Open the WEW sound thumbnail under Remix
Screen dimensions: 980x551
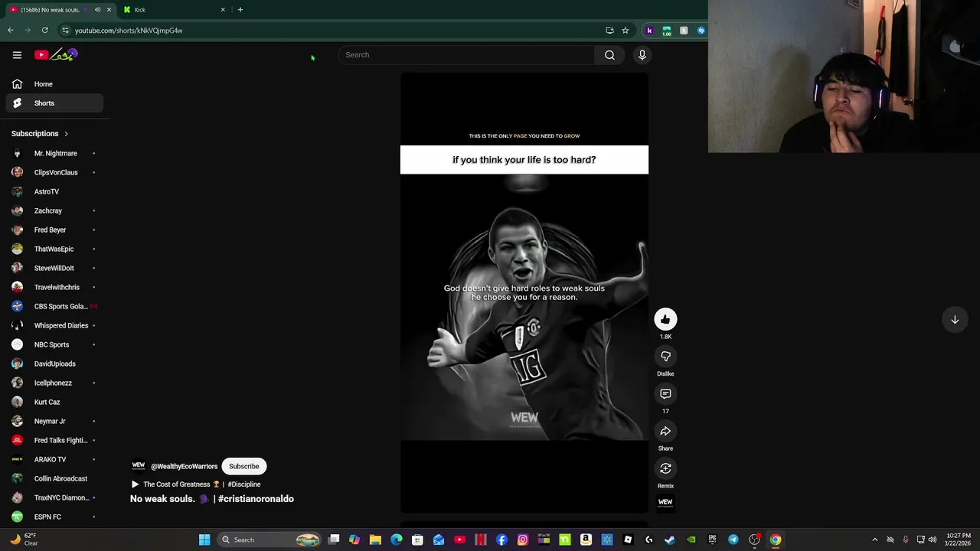[x=665, y=503]
